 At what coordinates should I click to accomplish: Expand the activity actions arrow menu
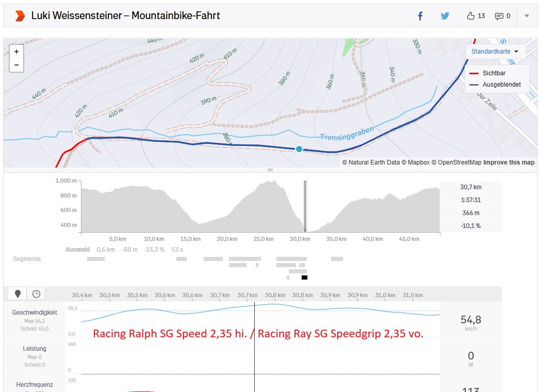(527, 16)
